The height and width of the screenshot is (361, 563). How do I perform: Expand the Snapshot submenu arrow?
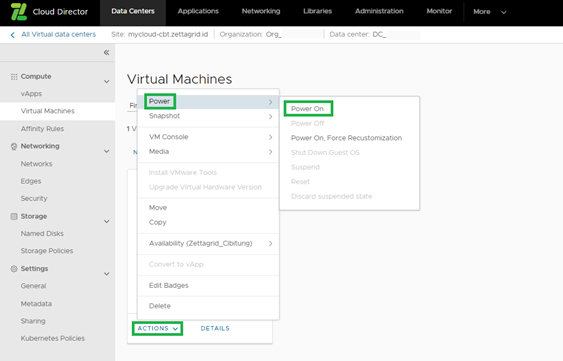click(270, 116)
